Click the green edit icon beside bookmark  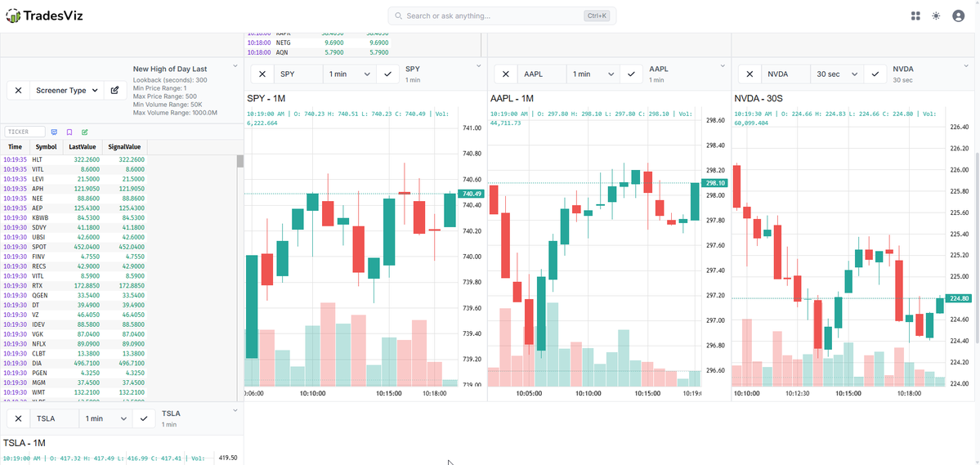84,132
